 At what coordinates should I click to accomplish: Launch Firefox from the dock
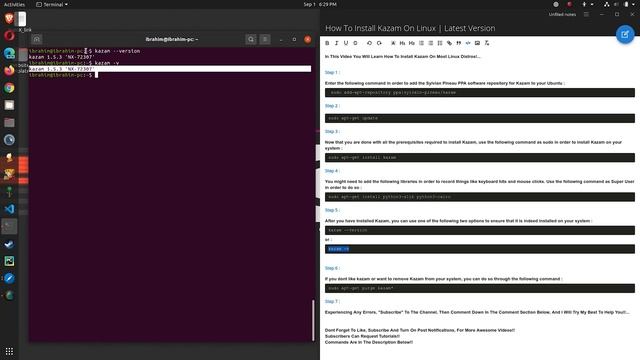coord(9,70)
